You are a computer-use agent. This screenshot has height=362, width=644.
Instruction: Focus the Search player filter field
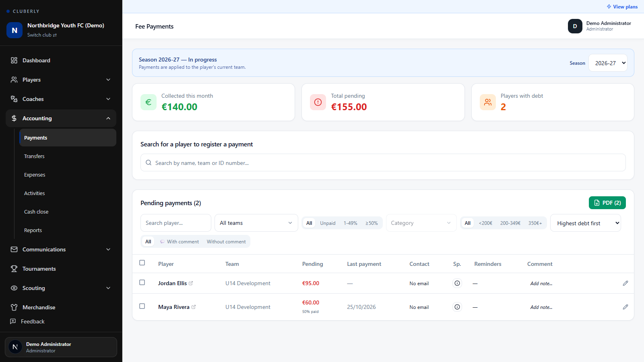pos(175,223)
